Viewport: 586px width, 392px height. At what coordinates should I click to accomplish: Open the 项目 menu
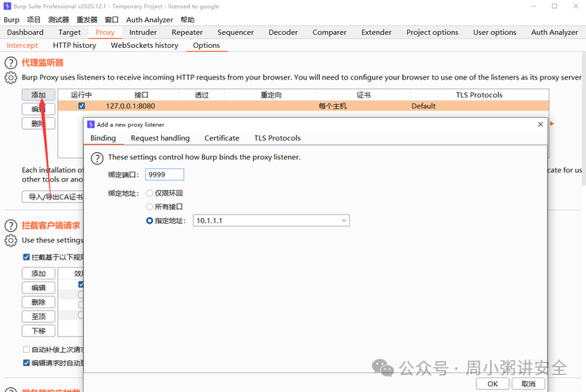pos(33,20)
